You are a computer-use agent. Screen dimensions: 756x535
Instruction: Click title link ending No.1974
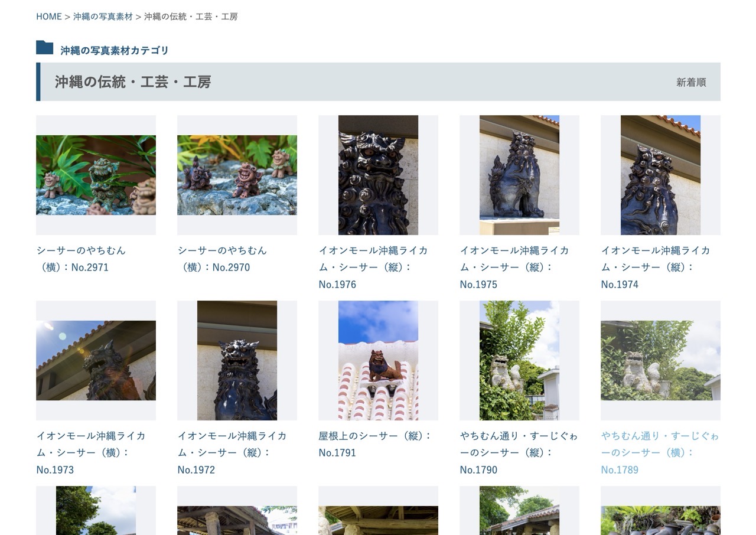(x=656, y=267)
